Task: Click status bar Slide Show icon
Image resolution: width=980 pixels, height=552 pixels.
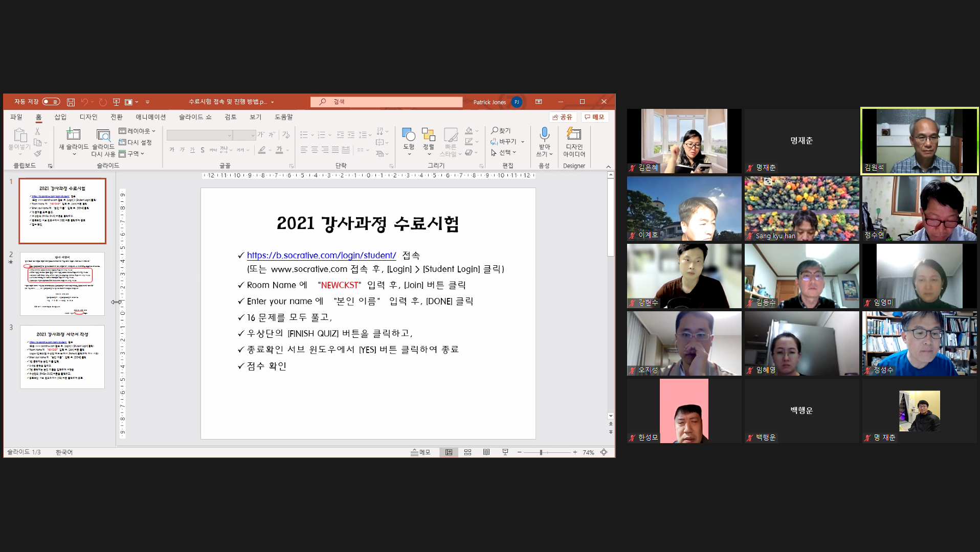Action: click(x=505, y=452)
